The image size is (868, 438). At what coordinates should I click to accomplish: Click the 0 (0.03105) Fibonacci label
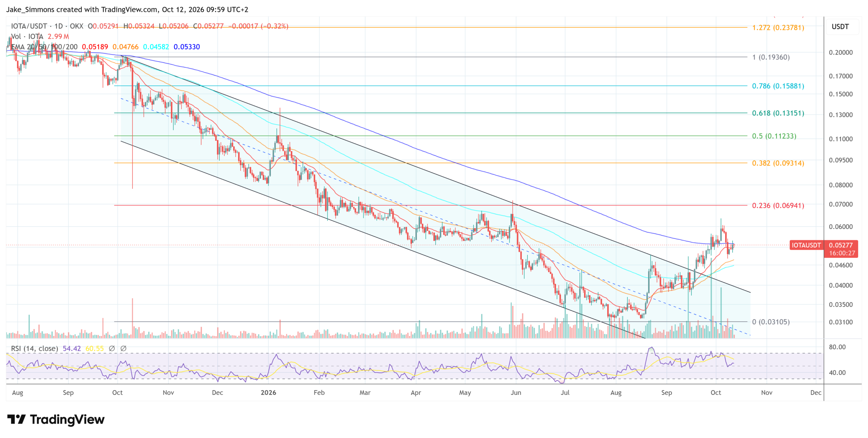pos(771,322)
